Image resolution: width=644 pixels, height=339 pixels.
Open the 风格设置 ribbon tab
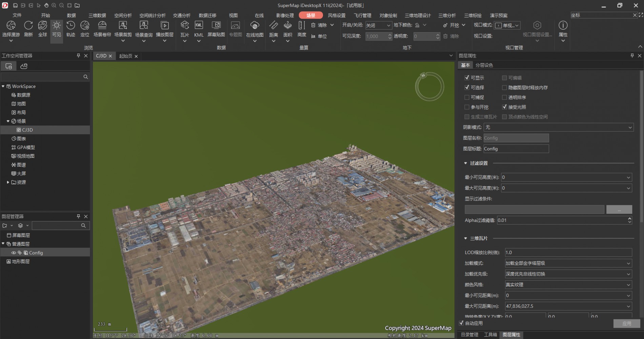pyautogui.click(x=337, y=15)
